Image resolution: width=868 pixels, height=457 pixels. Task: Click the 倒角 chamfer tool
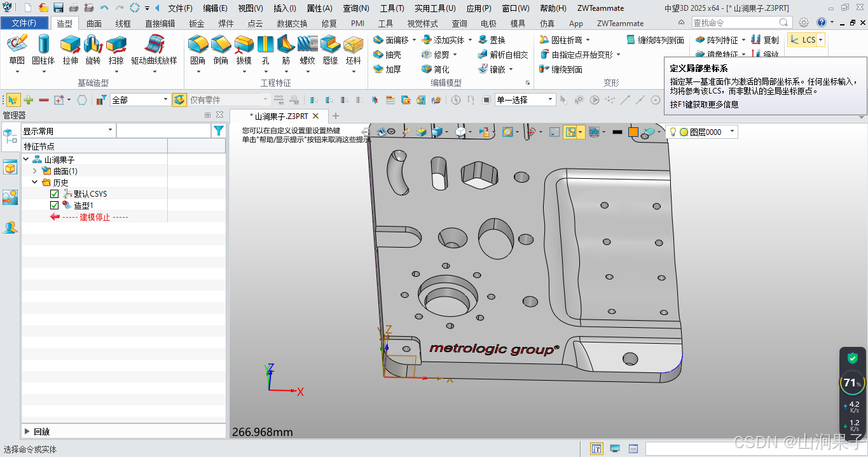[221, 50]
